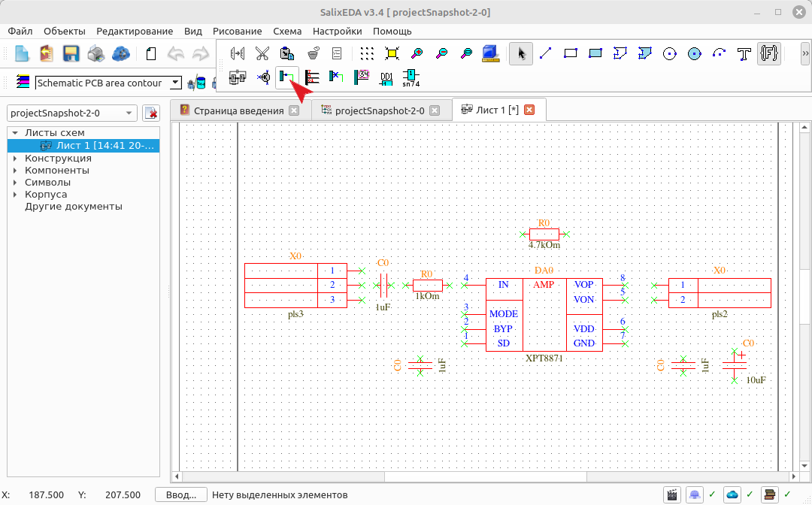This screenshot has width=812, height=505.
Task: Select the wire drawing tool
Action: pos(287,77)
